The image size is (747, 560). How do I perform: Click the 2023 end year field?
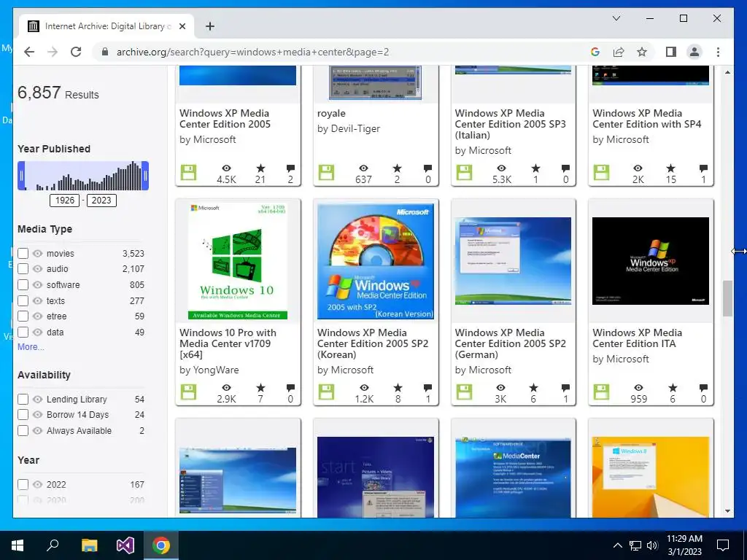click(x=101, y=200)
